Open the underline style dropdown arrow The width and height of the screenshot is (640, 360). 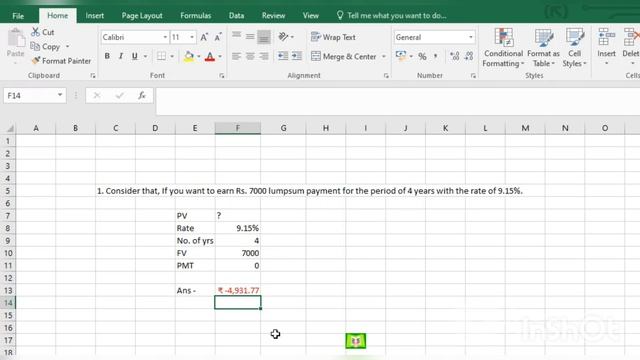click(145, 56)
